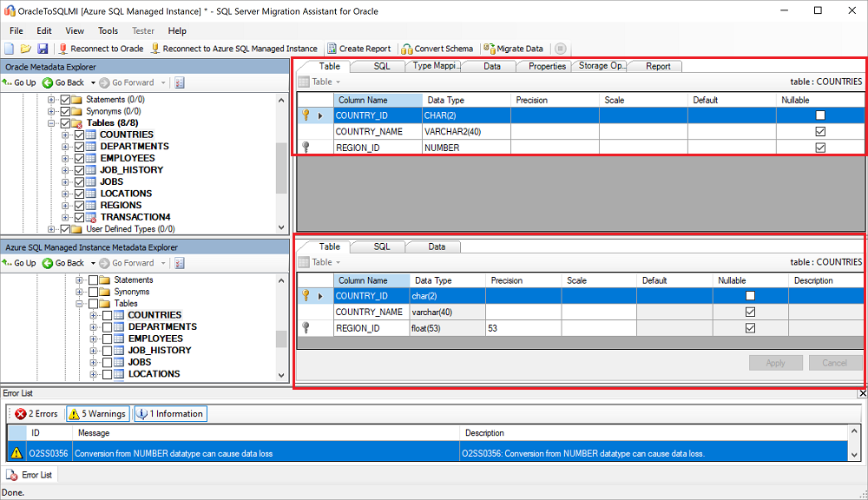The image size is (868, 500).
Task: Click the Error List icon at the bottom
Action: click(x=11, y=475)
